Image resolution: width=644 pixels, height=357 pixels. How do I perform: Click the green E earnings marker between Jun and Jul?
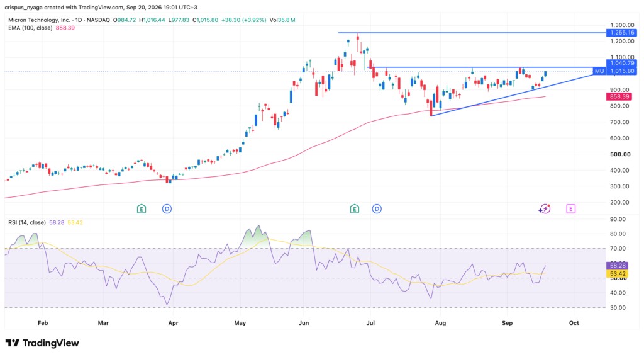coord(355,209)
